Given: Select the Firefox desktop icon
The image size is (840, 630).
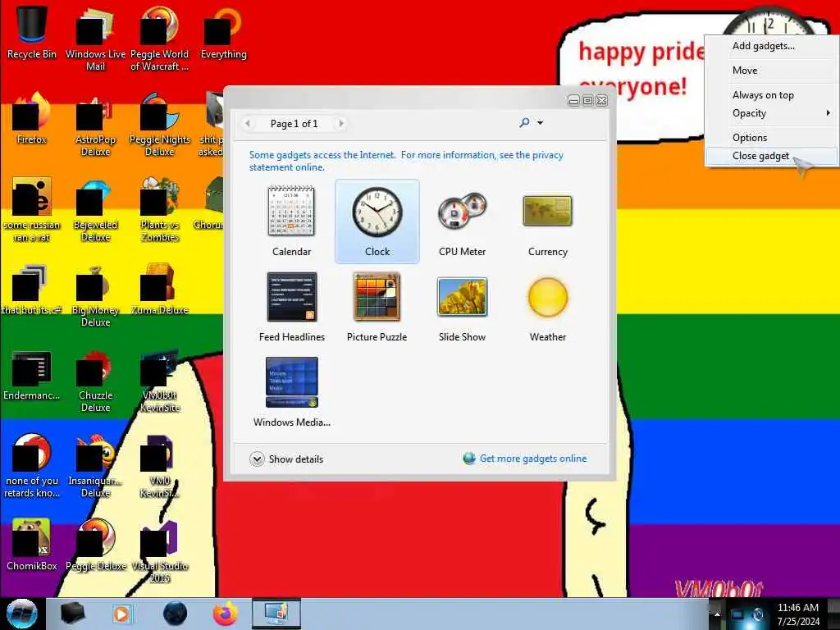Looking at the screenshot, I should (x=32, y=118).
